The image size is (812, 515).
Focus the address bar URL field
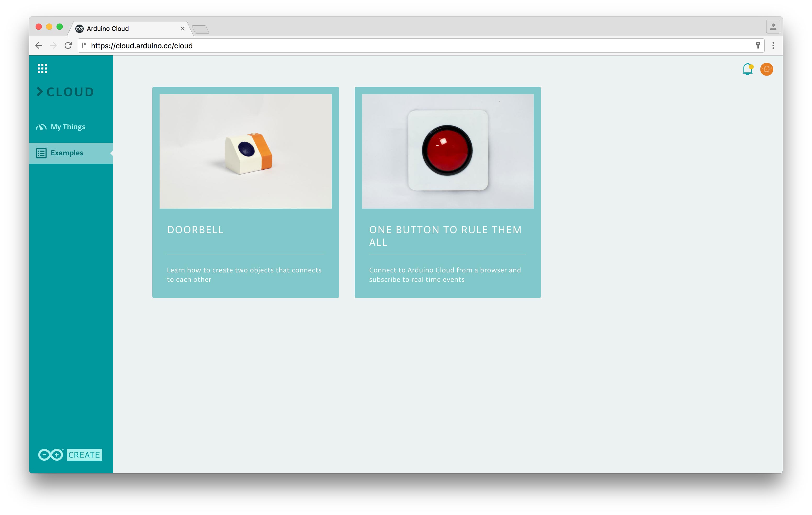point(421,45)
